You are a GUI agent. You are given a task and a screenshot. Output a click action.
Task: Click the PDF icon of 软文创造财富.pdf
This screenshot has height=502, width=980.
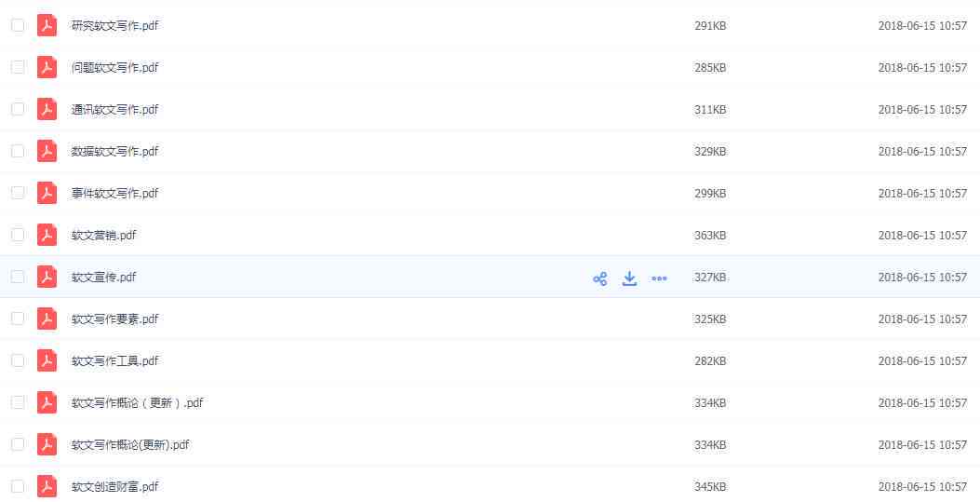tap(47, 486)
